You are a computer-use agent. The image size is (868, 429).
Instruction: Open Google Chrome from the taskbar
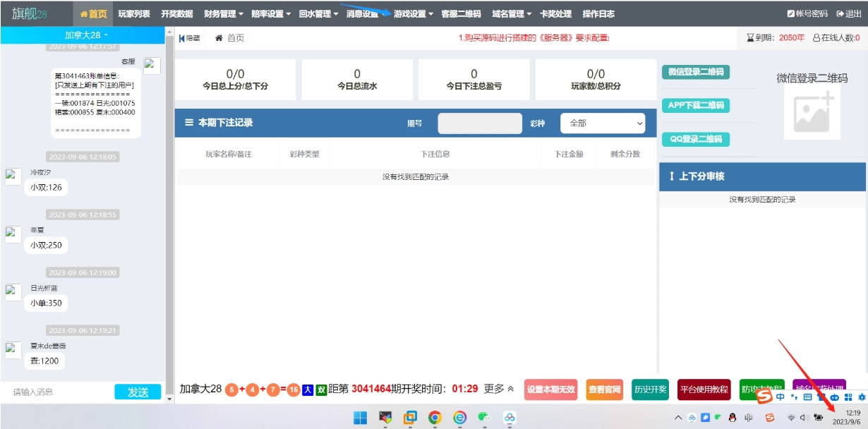pos(435,418)
